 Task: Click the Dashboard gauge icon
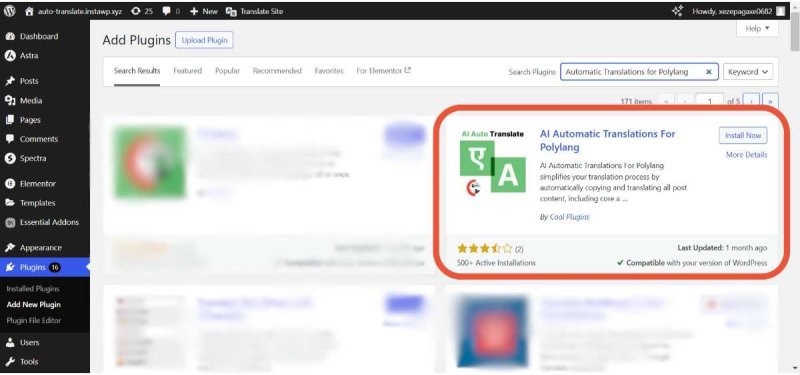click(x=10, y=37)
